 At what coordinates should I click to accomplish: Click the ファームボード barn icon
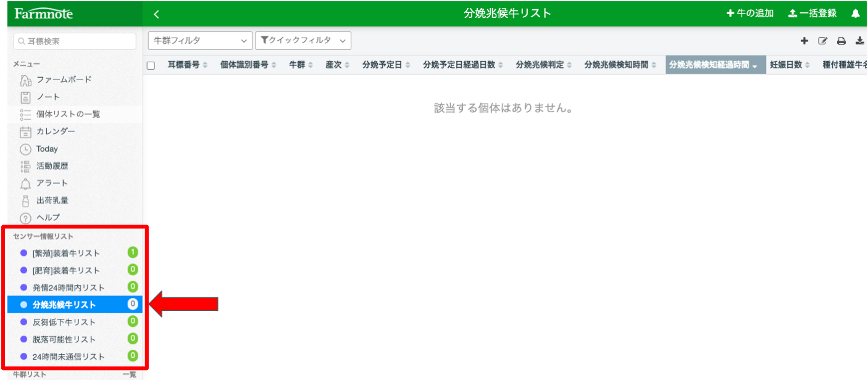click(x=25, y=80)
